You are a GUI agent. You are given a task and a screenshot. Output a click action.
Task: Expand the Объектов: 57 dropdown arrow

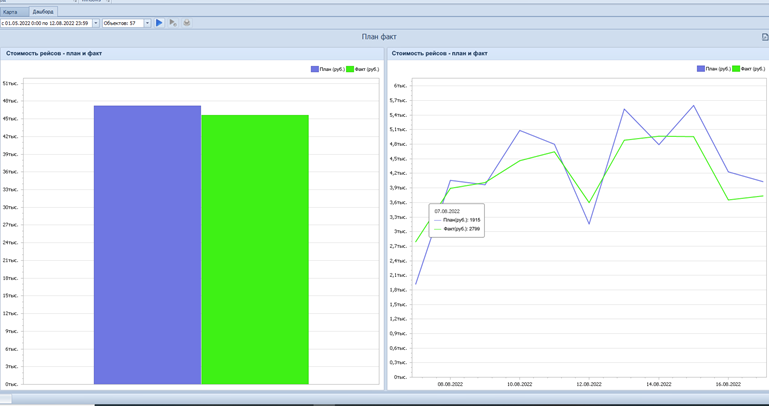tap(148, 23)
